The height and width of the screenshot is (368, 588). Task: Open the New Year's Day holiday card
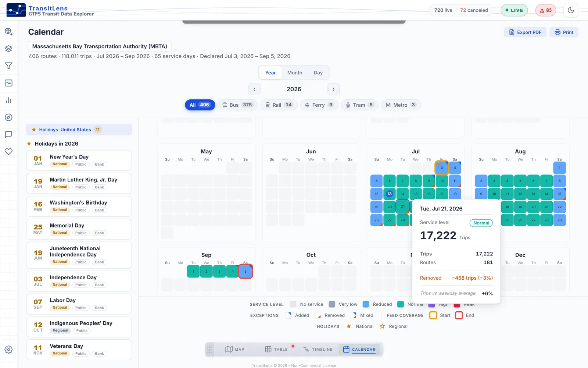tap(79, 160)
